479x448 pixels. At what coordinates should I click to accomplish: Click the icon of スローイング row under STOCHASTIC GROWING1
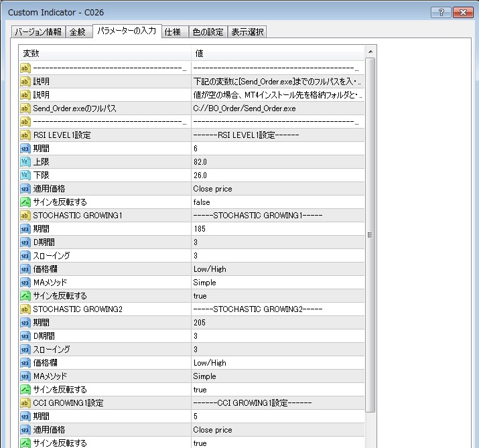click(25, 256)
